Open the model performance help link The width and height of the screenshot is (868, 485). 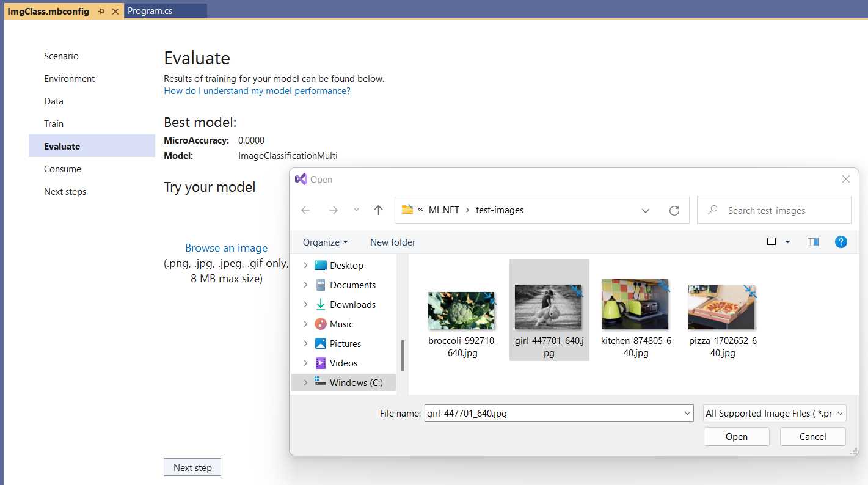coord(257,90)
